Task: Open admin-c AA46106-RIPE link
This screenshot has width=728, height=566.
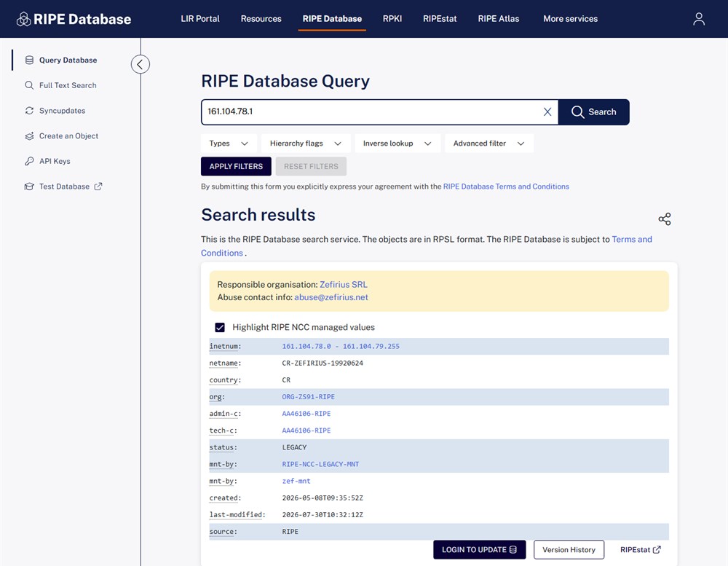Action: point(306,414)
